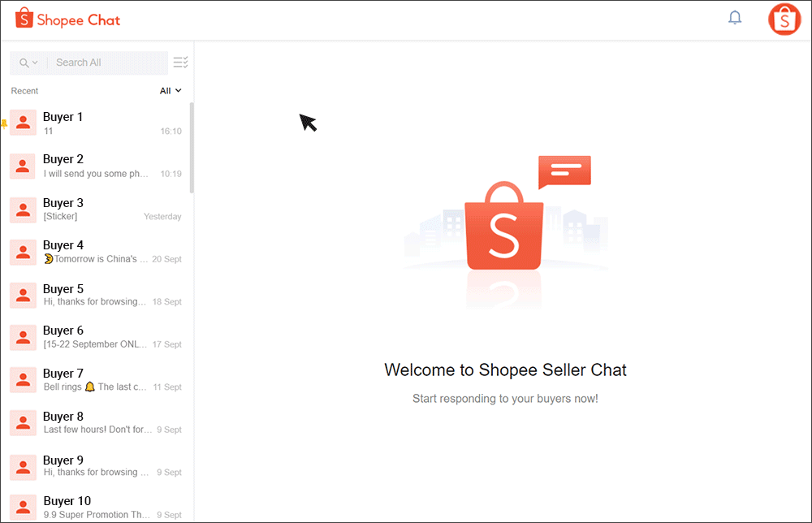Open the All conversations filter dropdown
The image size is (812, 523).
pyautogui.click(x=170, y=90)
